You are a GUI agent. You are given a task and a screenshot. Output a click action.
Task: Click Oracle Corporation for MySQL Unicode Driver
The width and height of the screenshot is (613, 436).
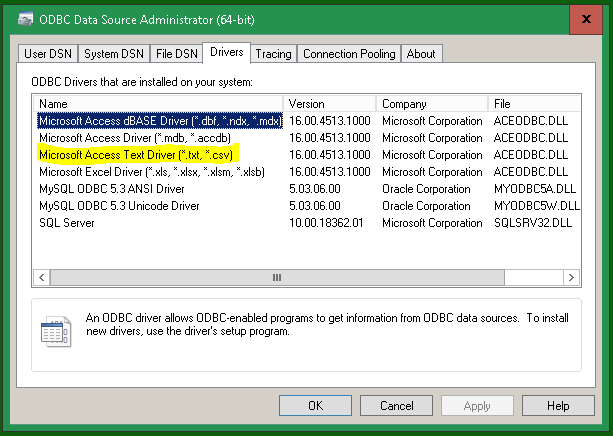[x=426, y=206]
